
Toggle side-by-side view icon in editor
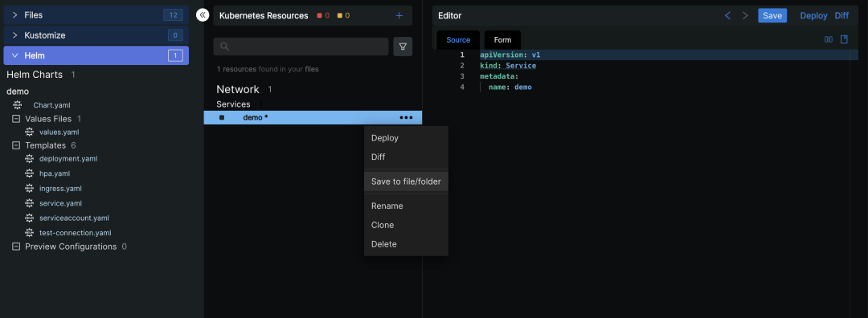pyautogui.click(x=829, y=39)
